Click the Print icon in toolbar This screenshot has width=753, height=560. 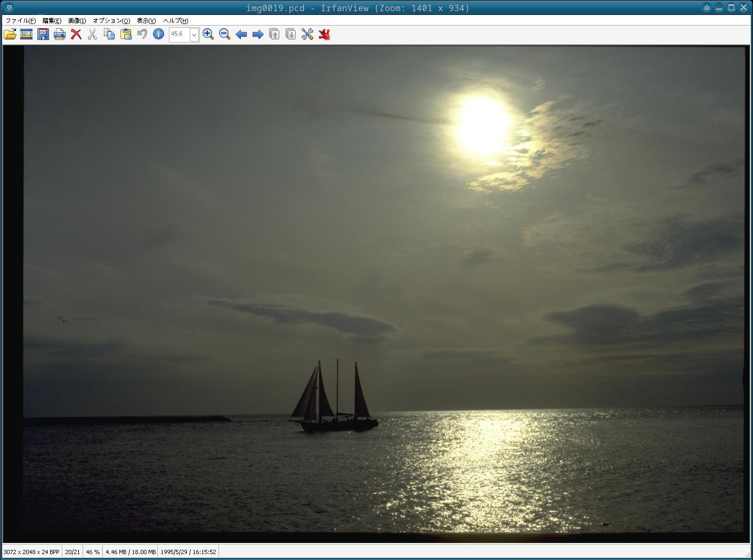(x=60, y=35)
